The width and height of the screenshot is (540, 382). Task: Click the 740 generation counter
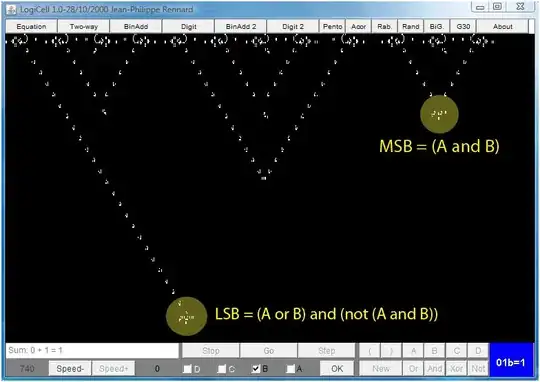pyautogui.click(x=27, y=369)
